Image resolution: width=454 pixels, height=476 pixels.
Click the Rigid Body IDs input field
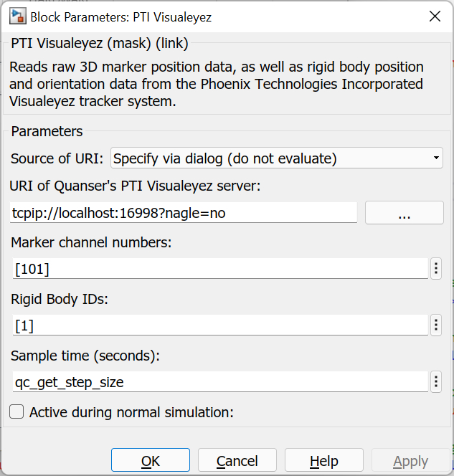coord(220,325)
